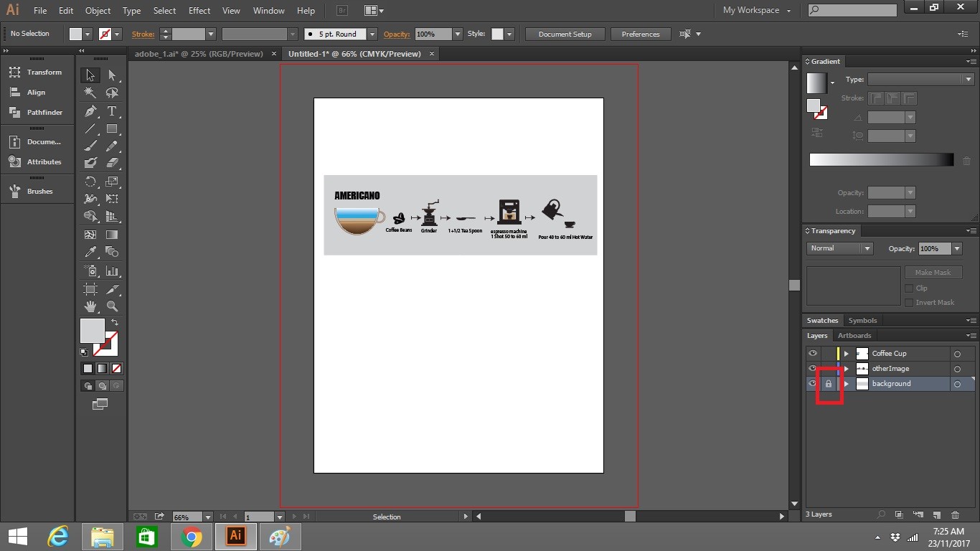Pick the Magic Wand tool
The image size is (980, 551).
90,93
